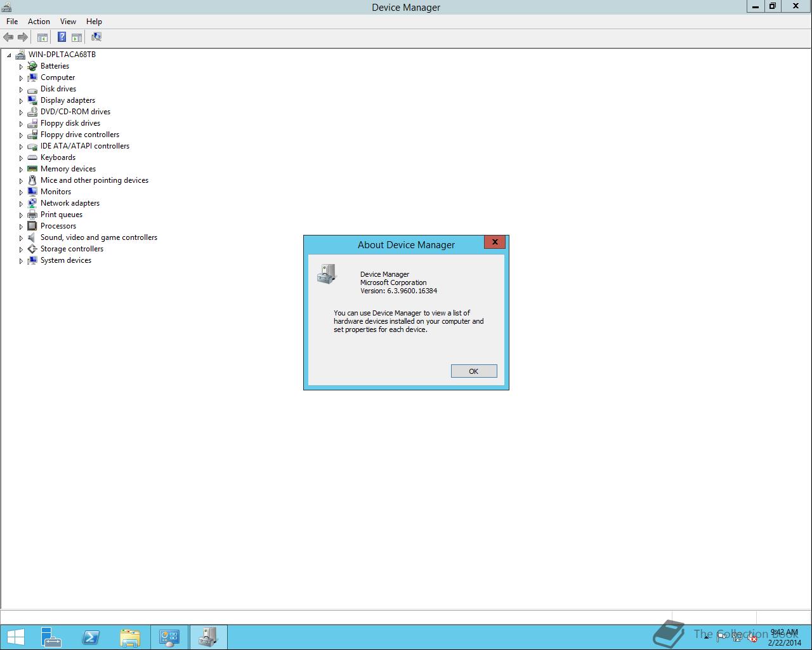Select the WIN-DPLTACA68TB label

click(62, 55)
